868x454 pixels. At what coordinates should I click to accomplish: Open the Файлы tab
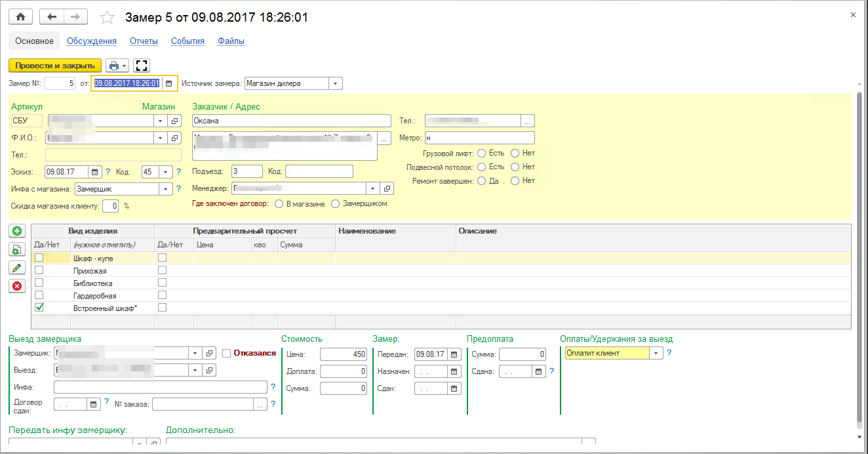pos(231,41)
